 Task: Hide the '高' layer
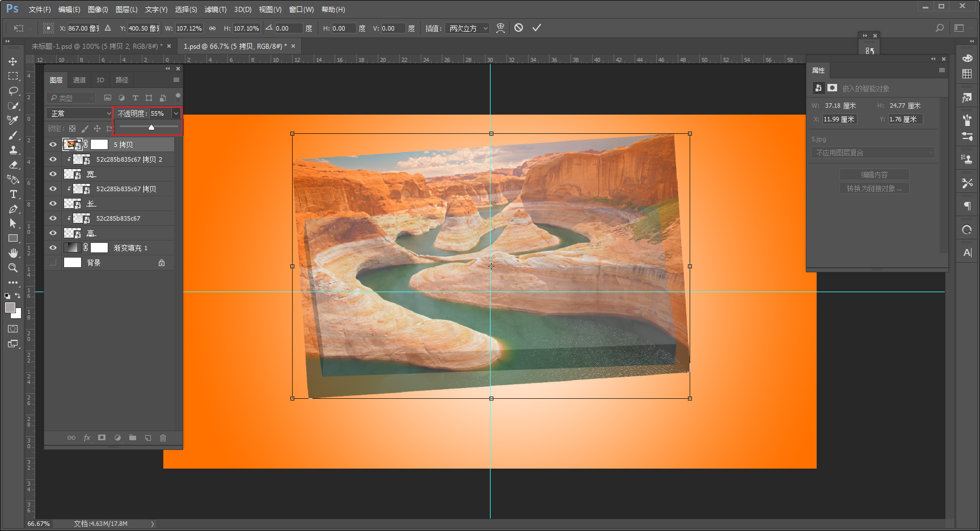point(53,233)
